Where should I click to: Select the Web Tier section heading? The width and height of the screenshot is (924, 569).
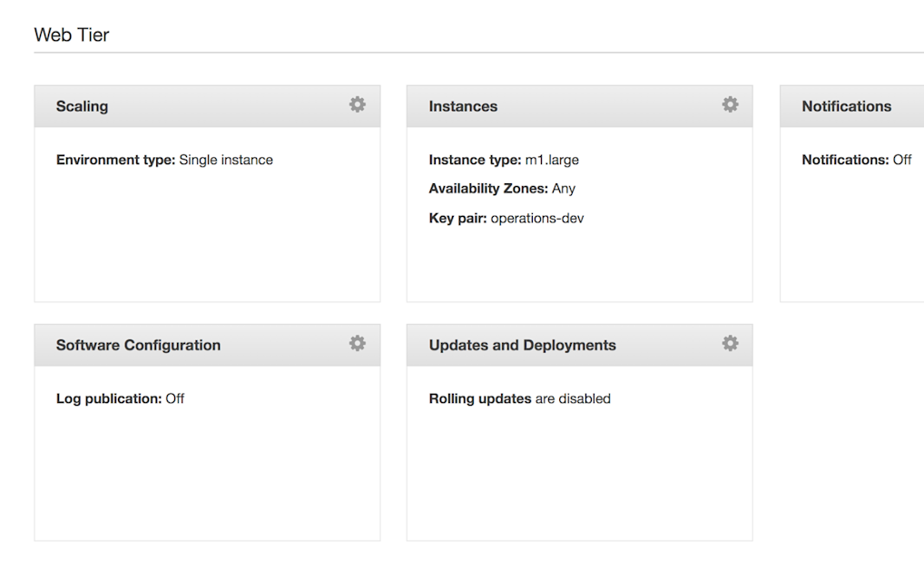71,34
